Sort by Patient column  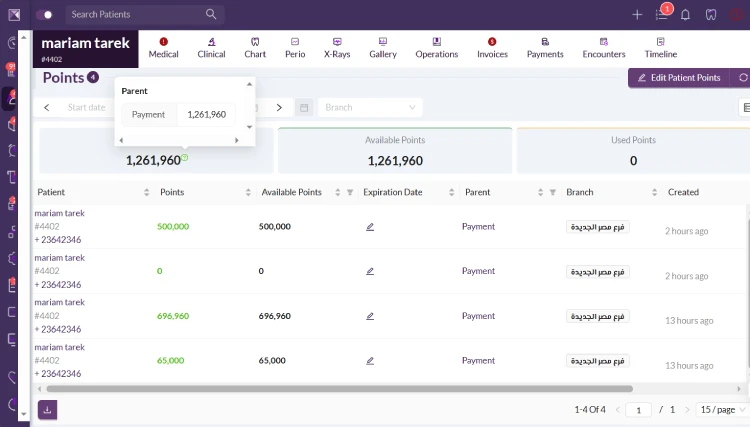pyautogui.click(x=146, y=192)
